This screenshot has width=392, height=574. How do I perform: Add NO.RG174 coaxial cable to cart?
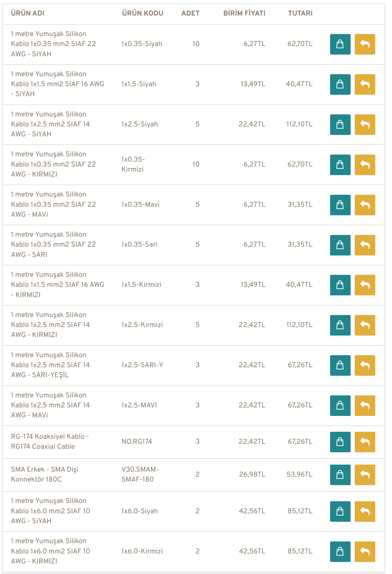click(x=340, y=442)
